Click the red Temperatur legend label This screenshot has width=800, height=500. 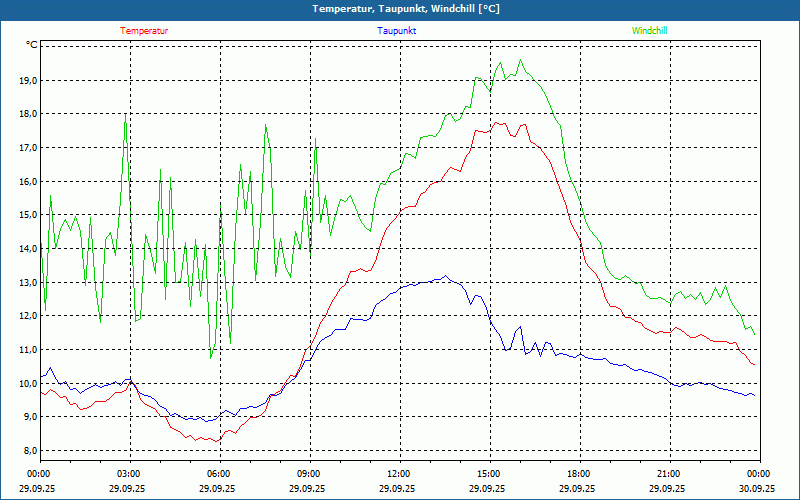coord(144,31)
